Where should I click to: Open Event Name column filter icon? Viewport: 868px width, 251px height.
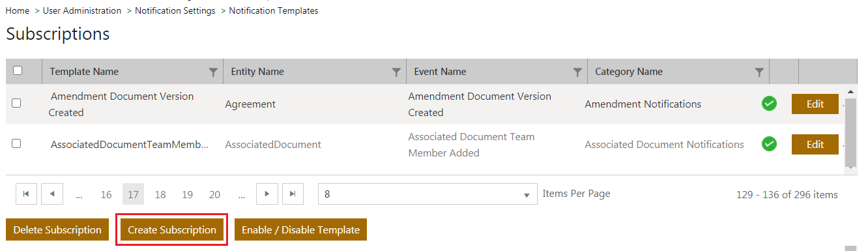coord(577,72)
